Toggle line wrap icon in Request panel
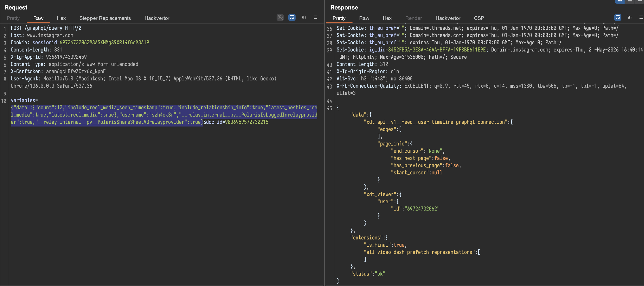This screenshot has width=644, height=286. point(292,17)
